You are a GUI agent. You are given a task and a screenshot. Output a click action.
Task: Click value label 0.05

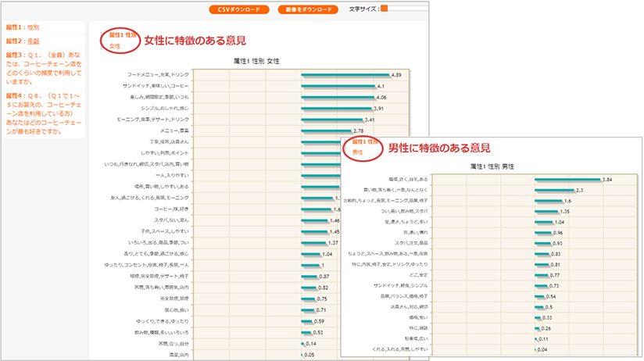(309, 355)
